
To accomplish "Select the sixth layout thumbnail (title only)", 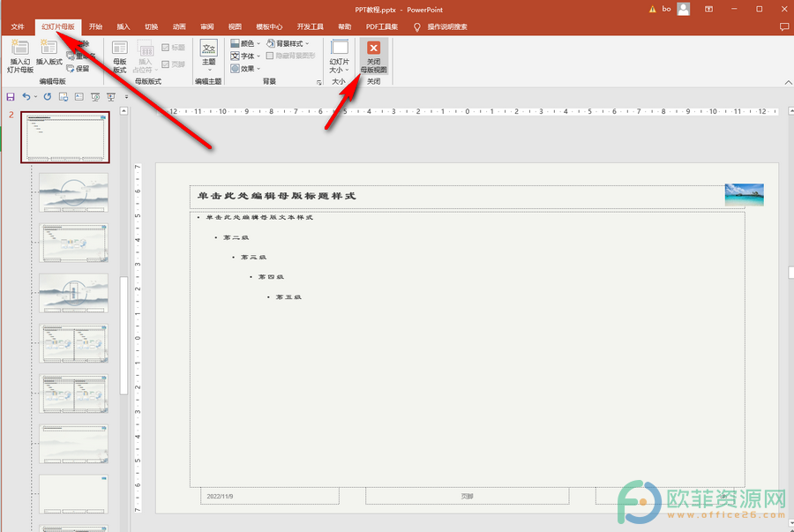I will point(73,444).
